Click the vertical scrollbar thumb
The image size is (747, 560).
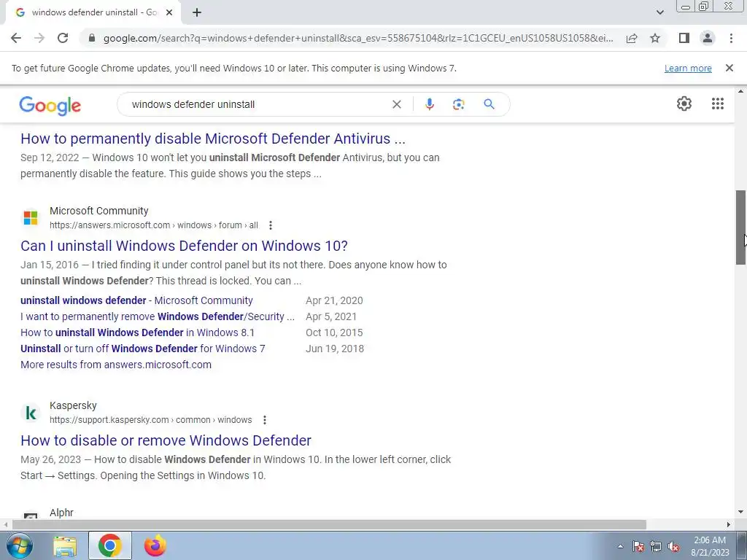point(740,227)
